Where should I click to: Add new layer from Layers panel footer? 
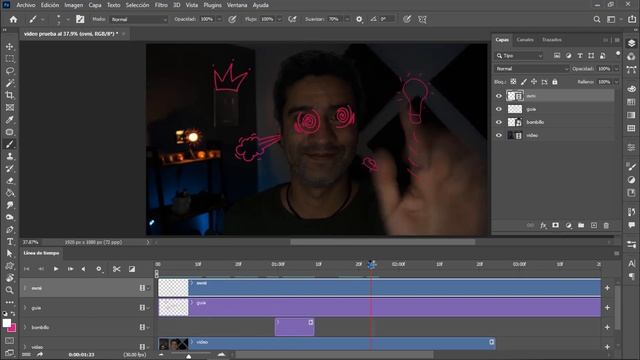(593, 225)
